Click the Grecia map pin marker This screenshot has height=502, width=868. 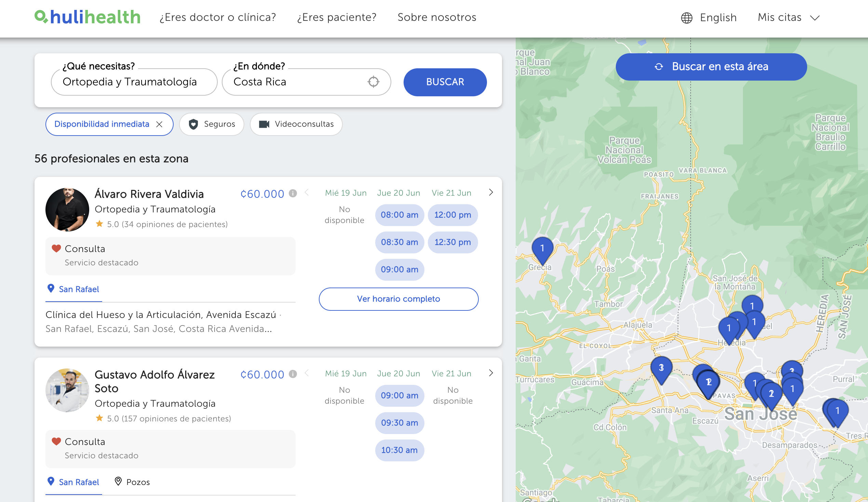(x=542, y=249)
